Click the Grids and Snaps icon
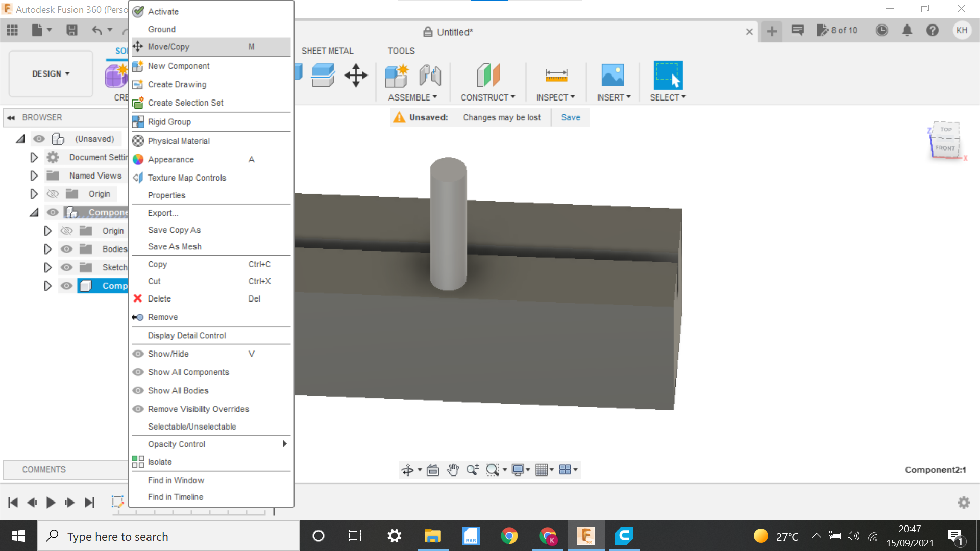 coord(543,469)
